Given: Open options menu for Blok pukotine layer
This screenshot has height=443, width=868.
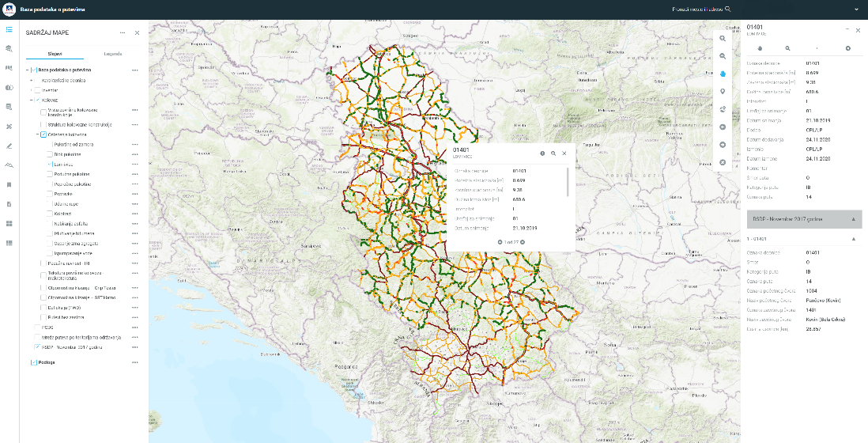Looking at the screenshot, I should (135, 154).
